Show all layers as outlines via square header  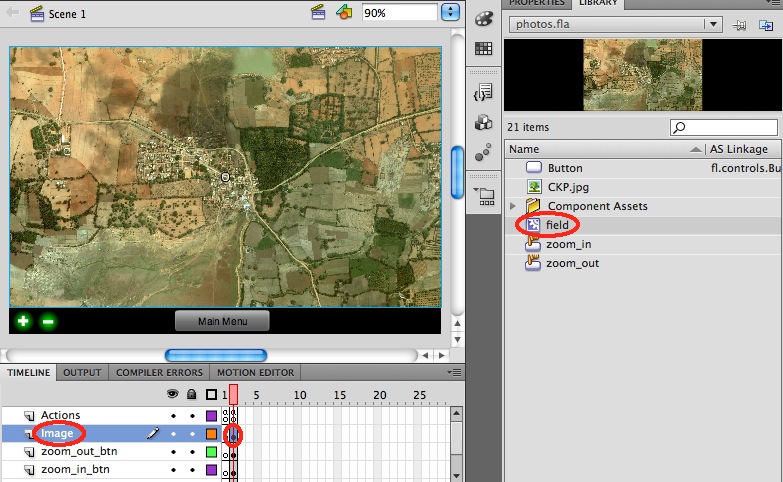pyautogui.click(x=211, y=395)
